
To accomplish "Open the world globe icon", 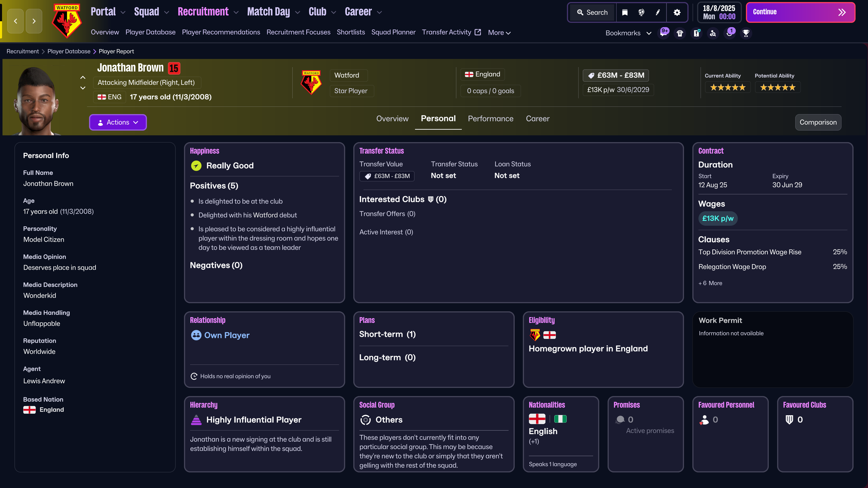I will (x=641, y=12).
